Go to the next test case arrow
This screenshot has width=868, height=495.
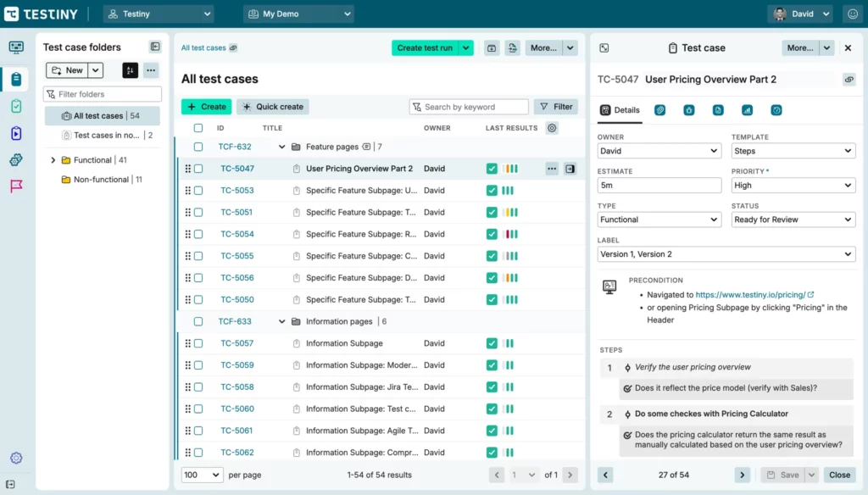click(743, 475)
